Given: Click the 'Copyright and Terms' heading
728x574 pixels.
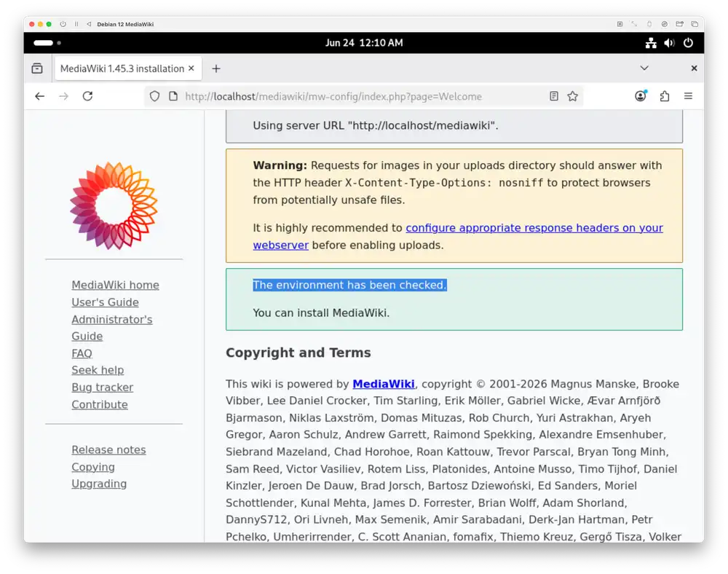Looking at the screenshot, I should coord(298,353).
